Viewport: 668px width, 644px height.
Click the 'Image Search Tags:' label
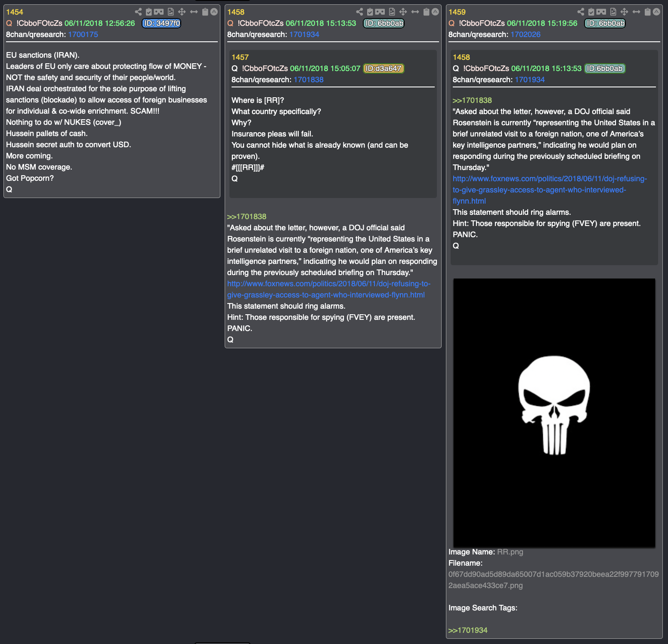tap(483, 608)
